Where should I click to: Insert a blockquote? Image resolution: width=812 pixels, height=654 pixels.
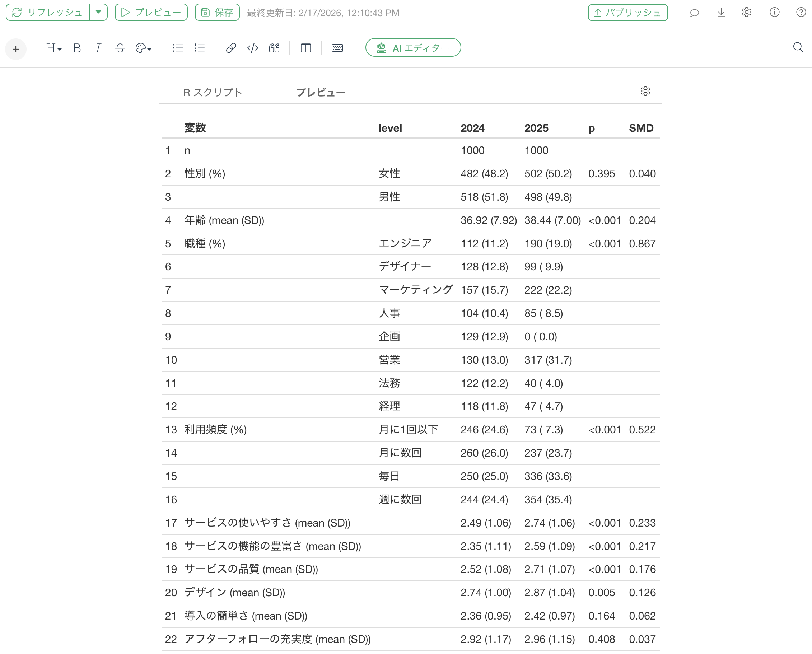[274, 48]
